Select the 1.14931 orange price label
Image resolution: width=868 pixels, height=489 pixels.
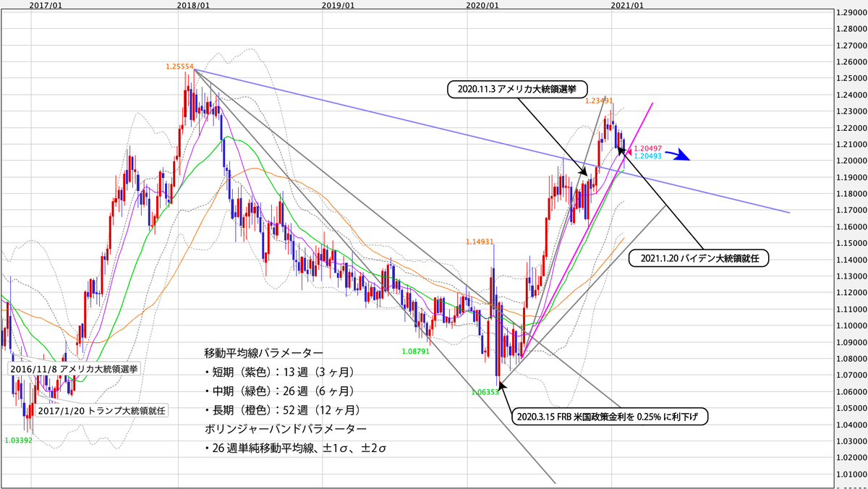[478, 241]
